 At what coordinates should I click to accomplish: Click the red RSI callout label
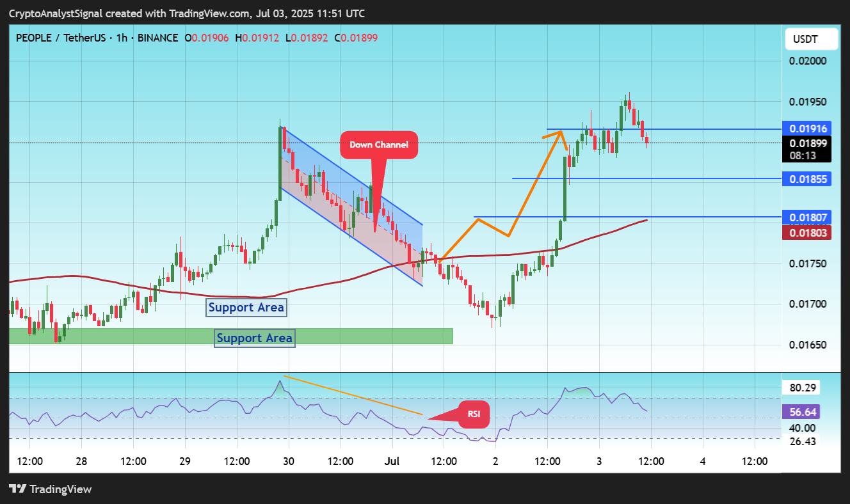click(x=474, y=414)
